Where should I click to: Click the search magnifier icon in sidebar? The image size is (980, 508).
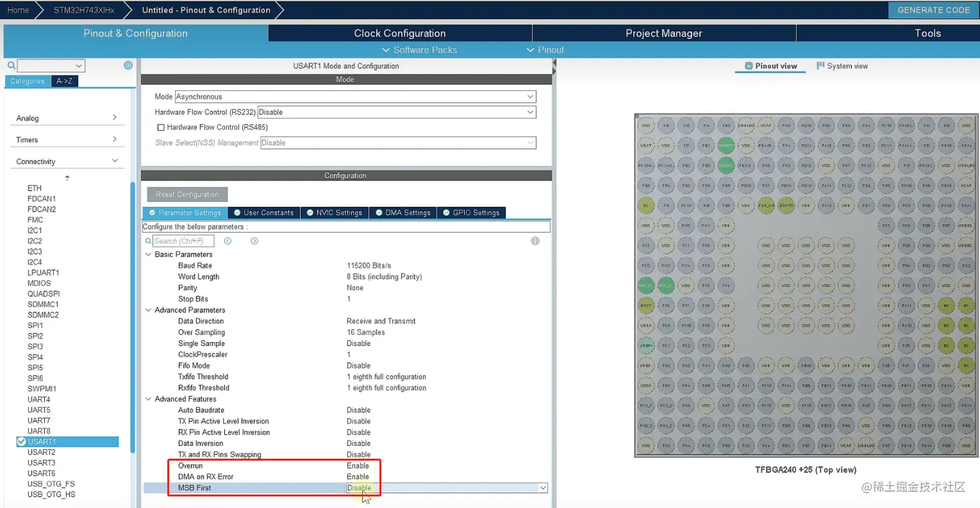point(11,65)
